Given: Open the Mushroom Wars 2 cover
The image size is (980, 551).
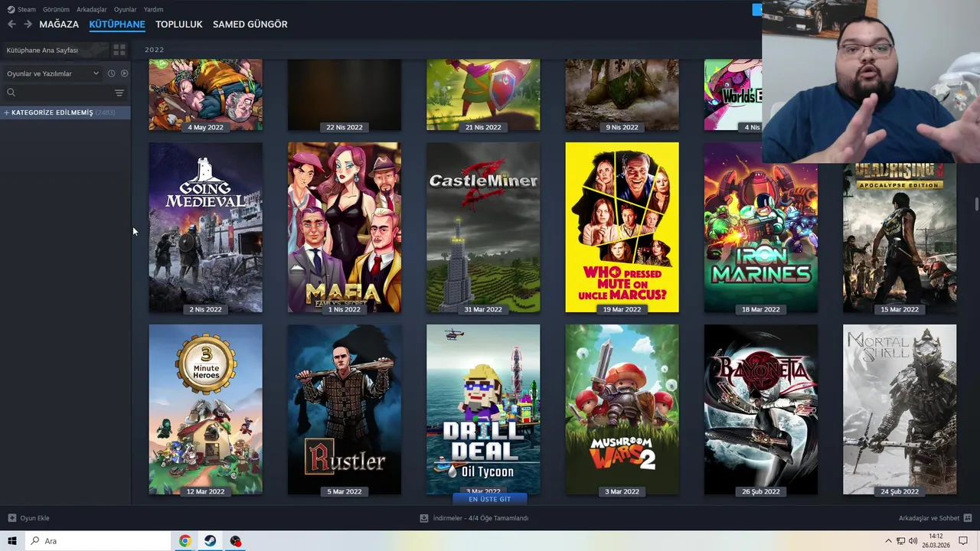Looking at the screenshot, I should coord(622,409).
